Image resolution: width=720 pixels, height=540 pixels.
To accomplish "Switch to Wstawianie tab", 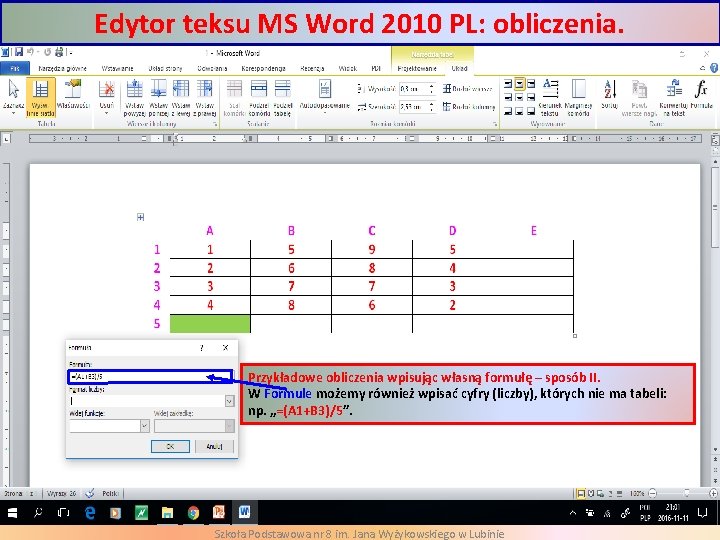I will [117, 68].
